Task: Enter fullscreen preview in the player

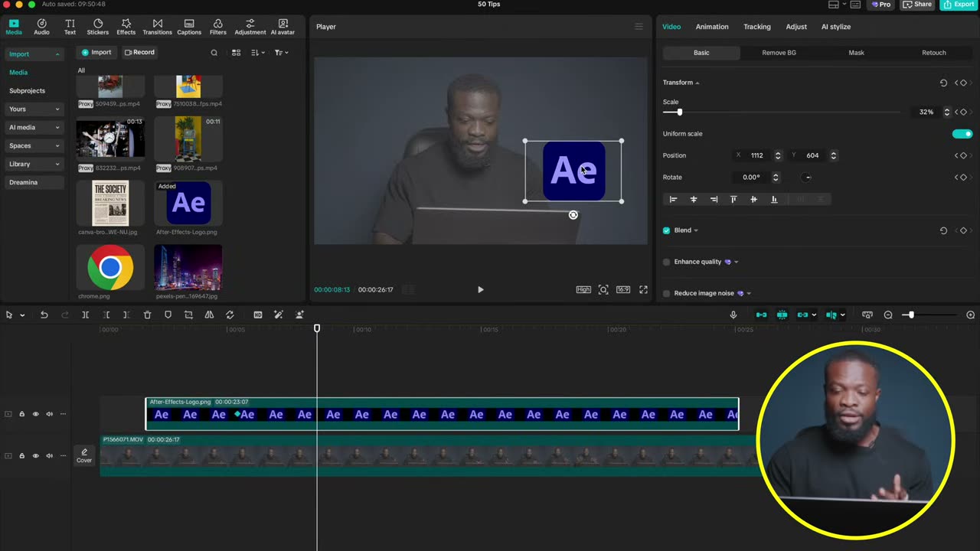Action: pyautogui.click(x=643, y=289)
